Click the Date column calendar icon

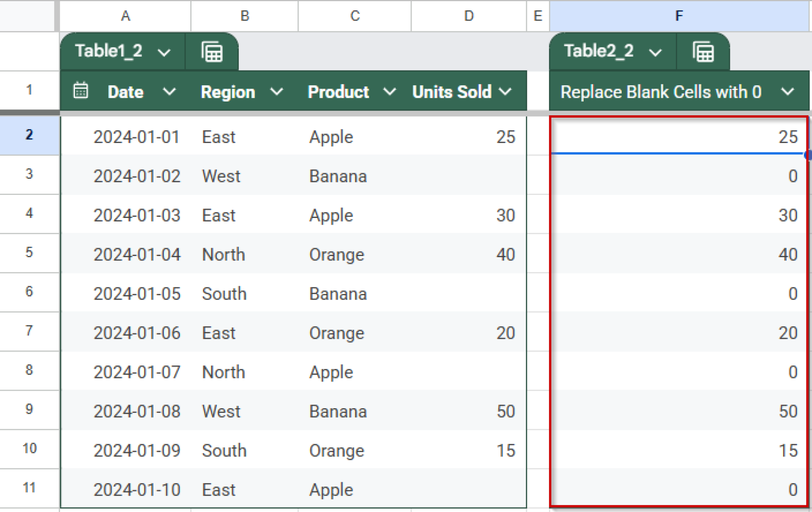(81, 91)
